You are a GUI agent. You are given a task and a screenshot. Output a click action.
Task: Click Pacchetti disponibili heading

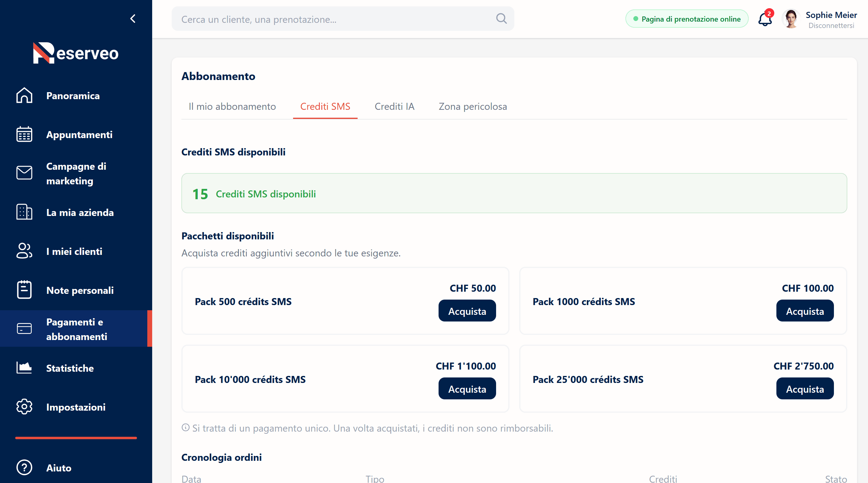pyautogui.click(x=227, y=236)
